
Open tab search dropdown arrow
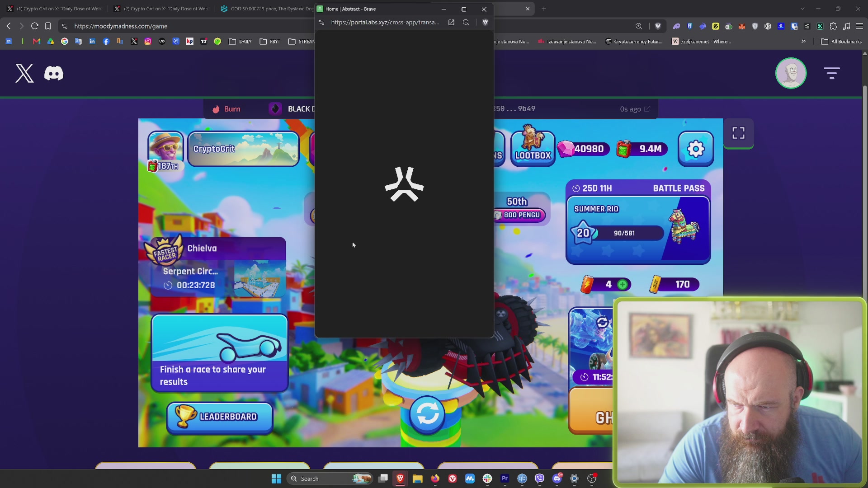[x=802, y=9]
